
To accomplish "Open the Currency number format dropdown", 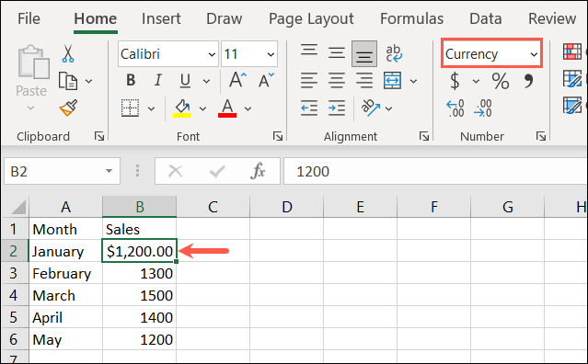I will [x=534, y=54].
